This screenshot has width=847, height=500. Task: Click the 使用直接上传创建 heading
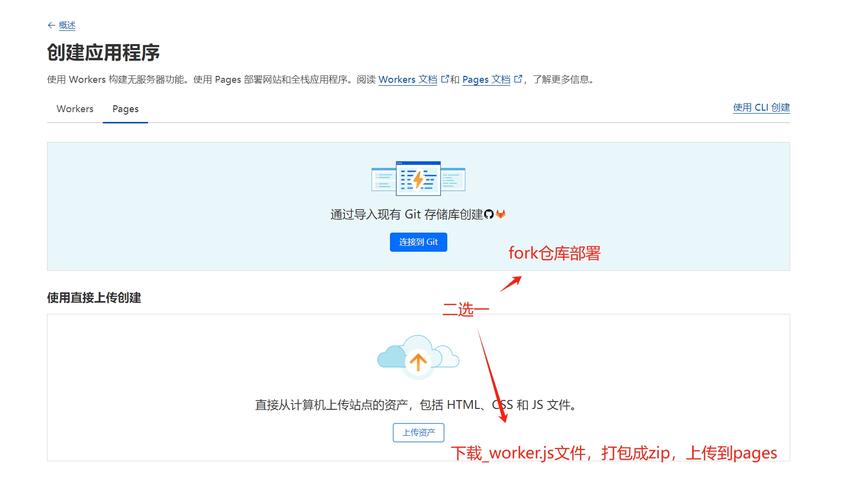point(94,298)
